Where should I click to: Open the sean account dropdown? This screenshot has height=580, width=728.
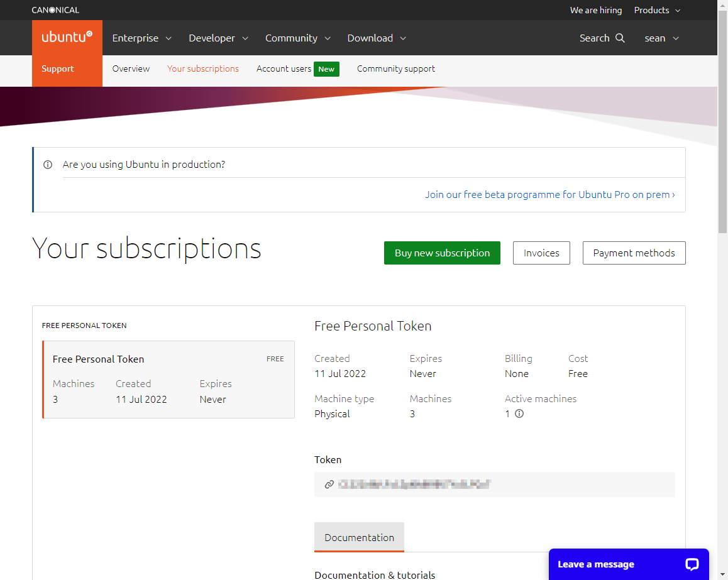(x=661, y=38)
